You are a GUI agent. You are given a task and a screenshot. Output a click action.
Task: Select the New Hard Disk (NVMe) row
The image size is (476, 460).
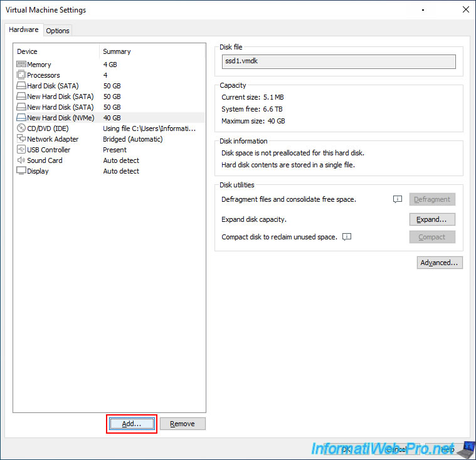60,118
